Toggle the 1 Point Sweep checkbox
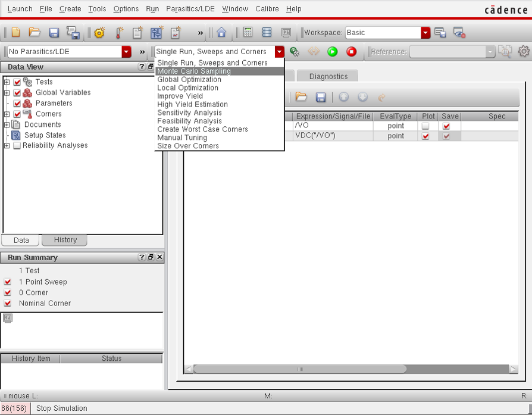 point(8,282)
